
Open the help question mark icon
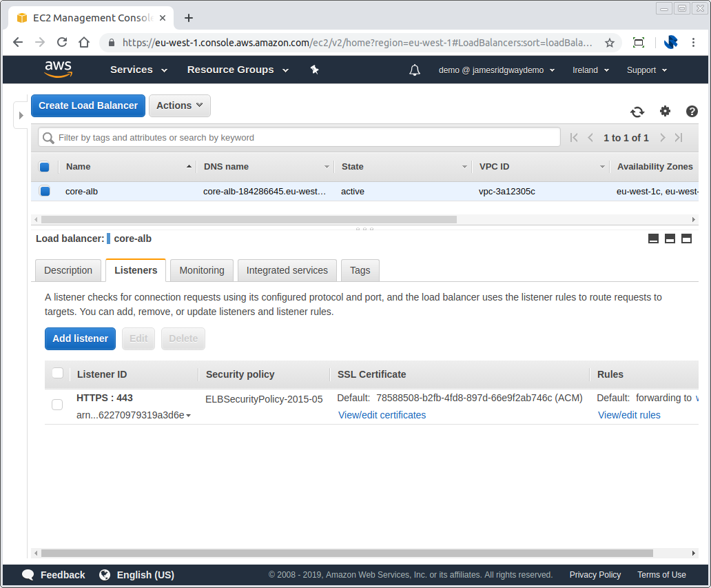692,111
